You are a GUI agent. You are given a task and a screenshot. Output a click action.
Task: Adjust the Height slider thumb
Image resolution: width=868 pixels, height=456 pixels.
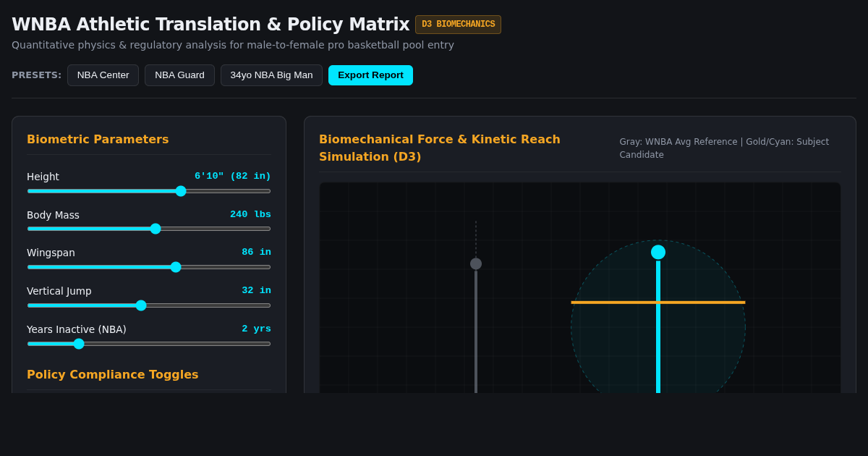(x=181, y=191)
